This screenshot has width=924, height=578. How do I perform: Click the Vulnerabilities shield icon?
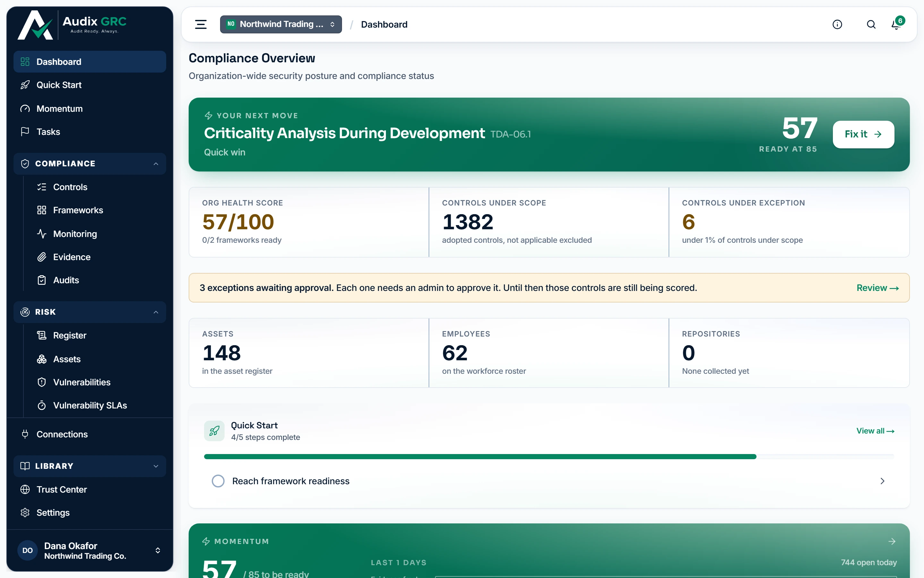42,382
